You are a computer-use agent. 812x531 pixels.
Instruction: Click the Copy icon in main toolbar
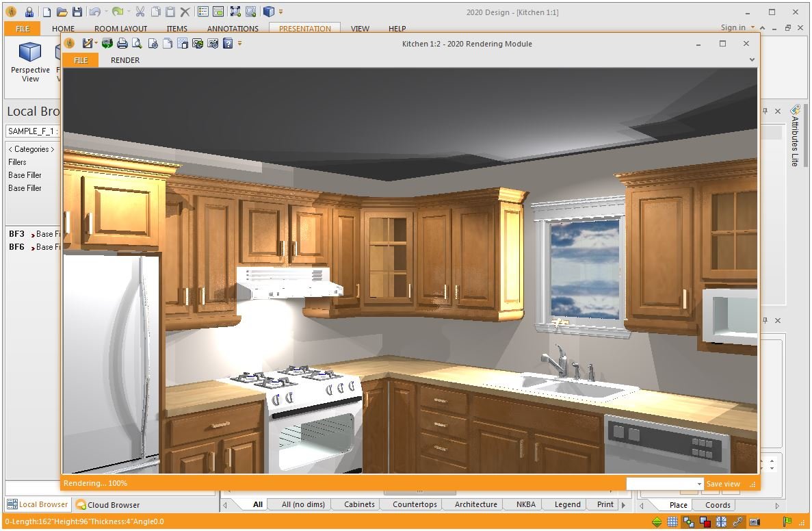(x=155, y=12)
